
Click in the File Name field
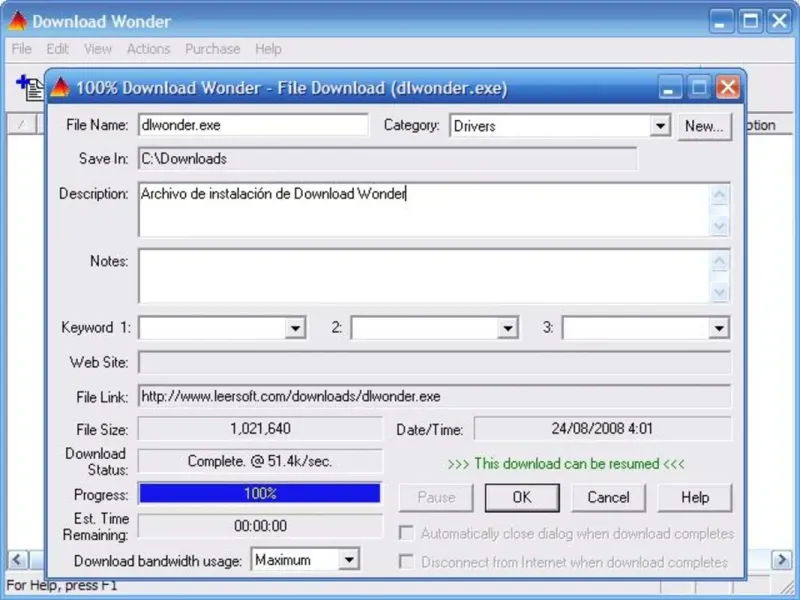(x=253, y=125)
